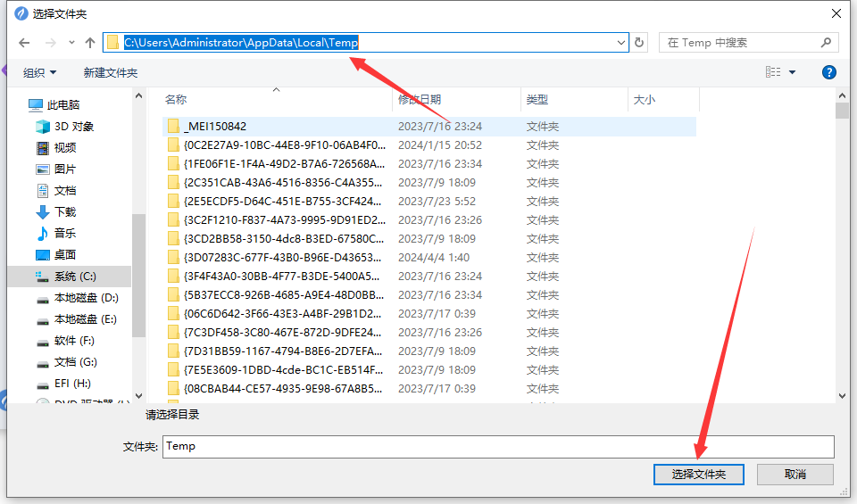Expand the address bar path dropdown

click(621, 43)
